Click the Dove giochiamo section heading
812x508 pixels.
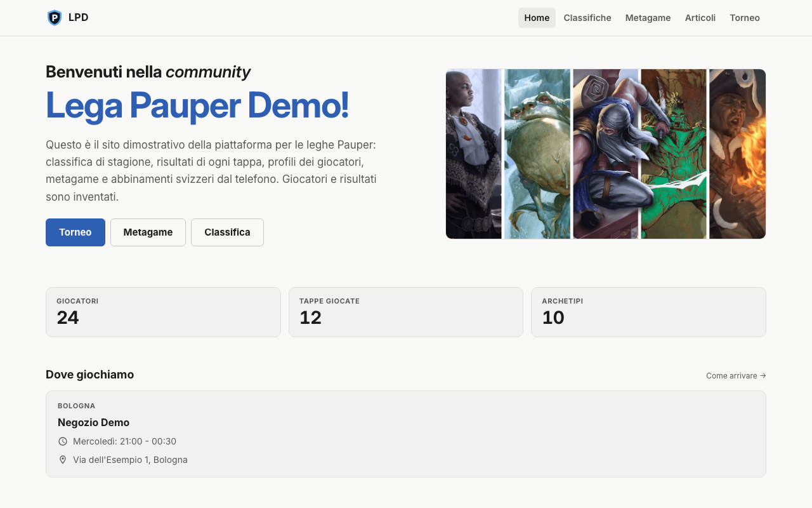coord(89,375)
